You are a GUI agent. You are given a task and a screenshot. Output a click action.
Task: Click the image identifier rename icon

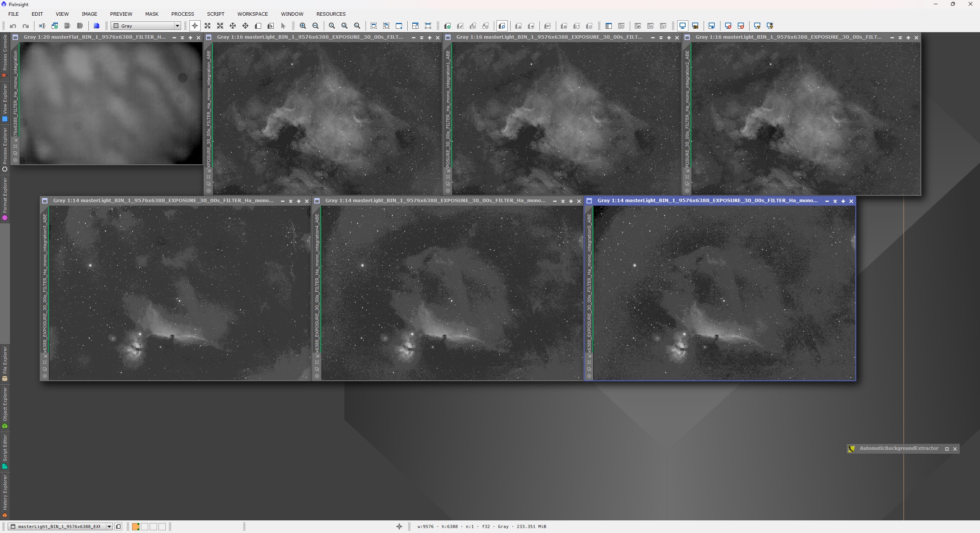point(42,26)
